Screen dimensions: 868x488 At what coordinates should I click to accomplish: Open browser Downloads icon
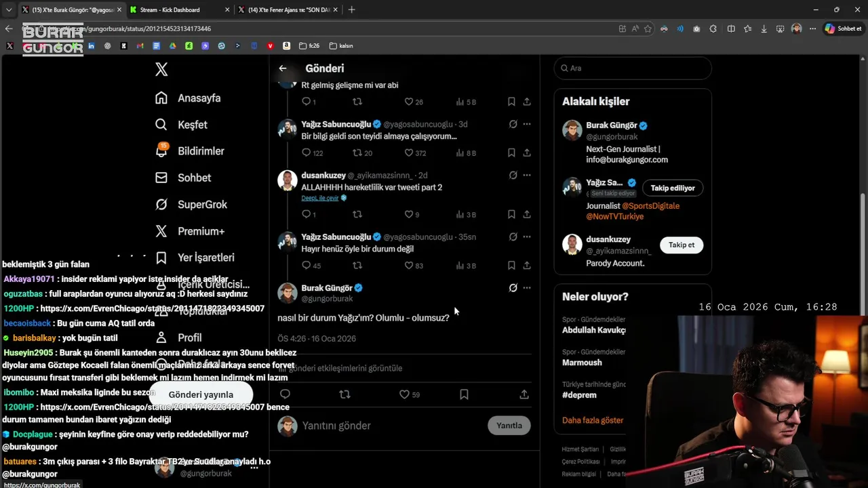pyautogui.click(x=764, y=28)
